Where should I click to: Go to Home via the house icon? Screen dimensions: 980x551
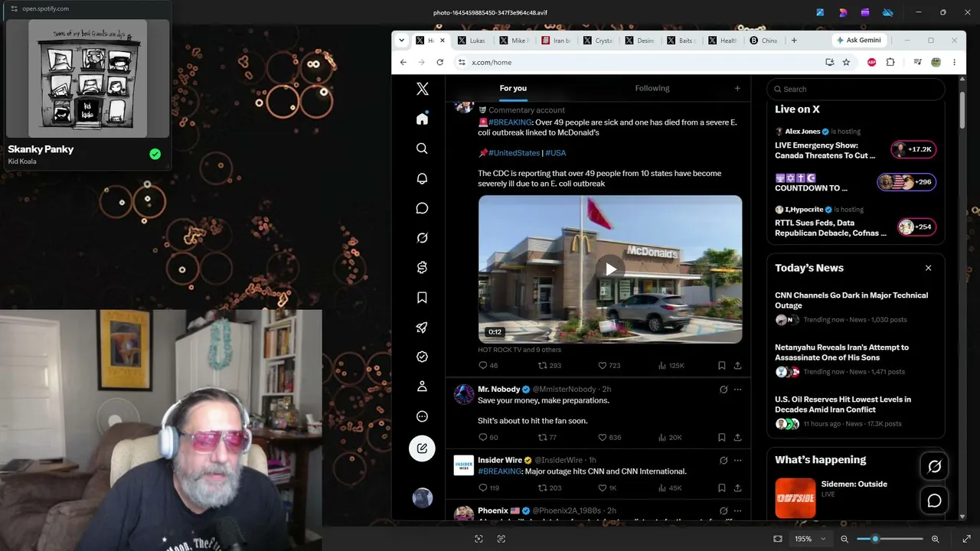422,119
